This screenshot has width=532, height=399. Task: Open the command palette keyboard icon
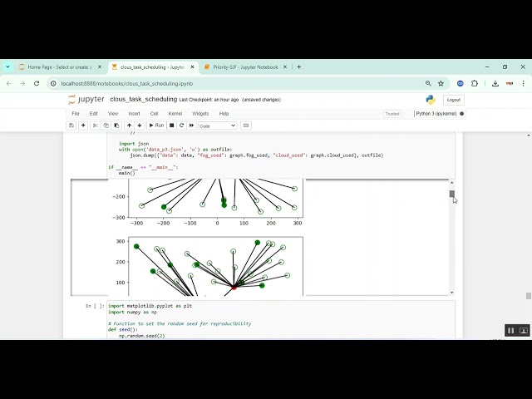(246, 126)
